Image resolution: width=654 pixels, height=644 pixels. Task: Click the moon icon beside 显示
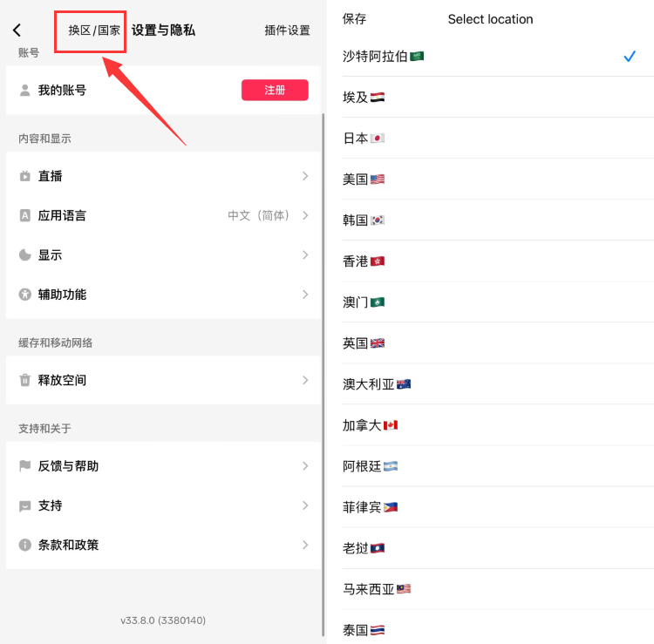[25, 255]
